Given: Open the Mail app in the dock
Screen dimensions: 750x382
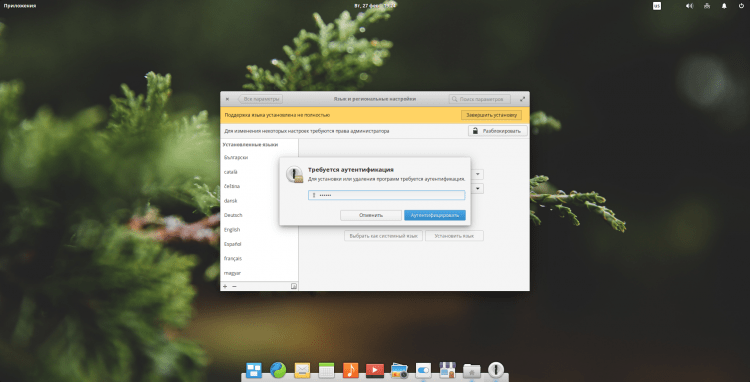Looking at the screenshot, I should 302,370.
